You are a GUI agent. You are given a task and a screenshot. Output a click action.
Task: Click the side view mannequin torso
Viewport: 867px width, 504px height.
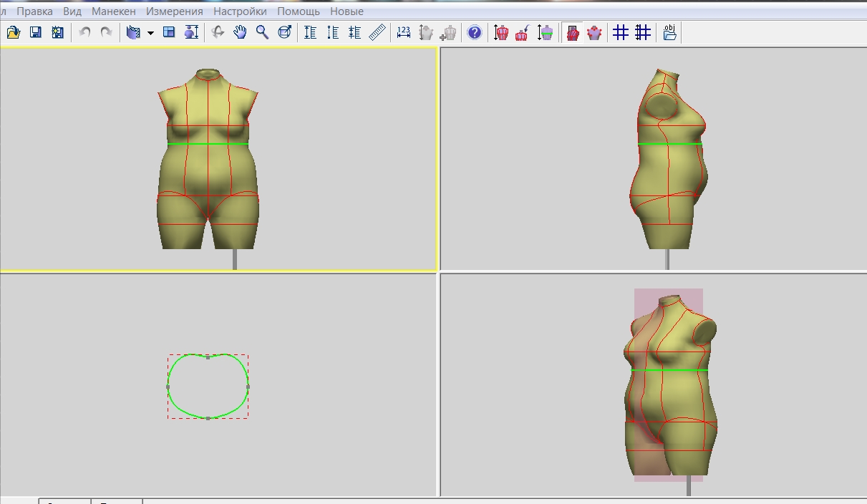tap(667, 159)
